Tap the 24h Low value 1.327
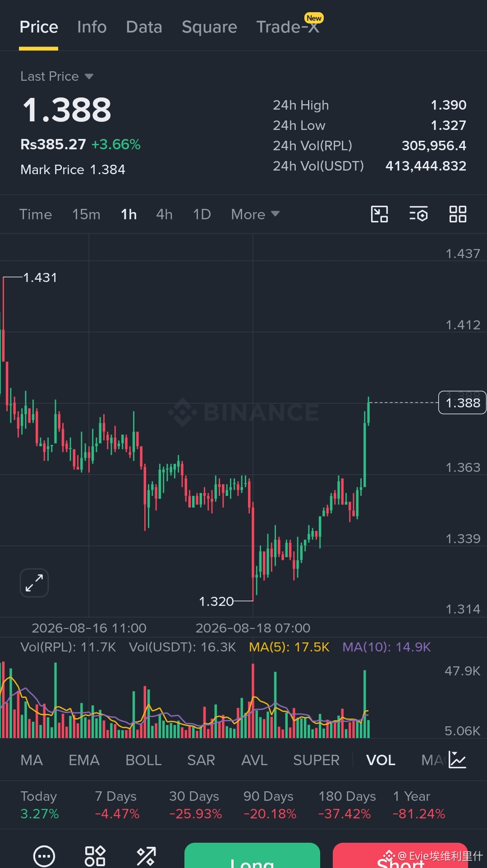The height and width of the screenshot is (868, 487). pos(449,125)
